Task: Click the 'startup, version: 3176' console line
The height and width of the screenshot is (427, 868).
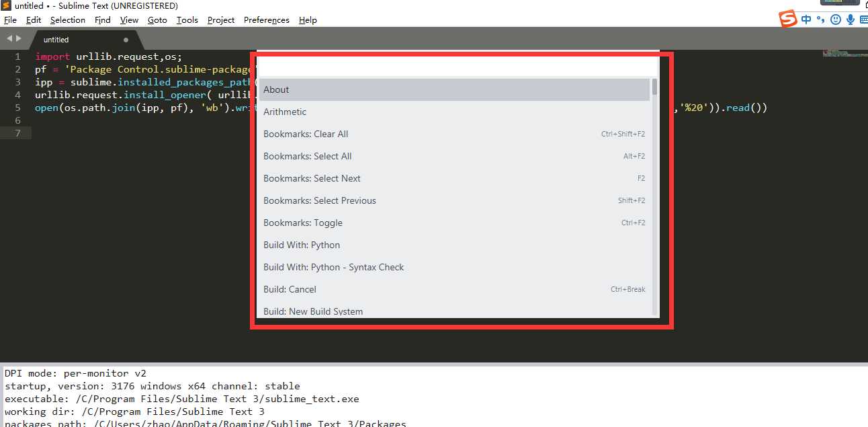Action: (153, 386)
